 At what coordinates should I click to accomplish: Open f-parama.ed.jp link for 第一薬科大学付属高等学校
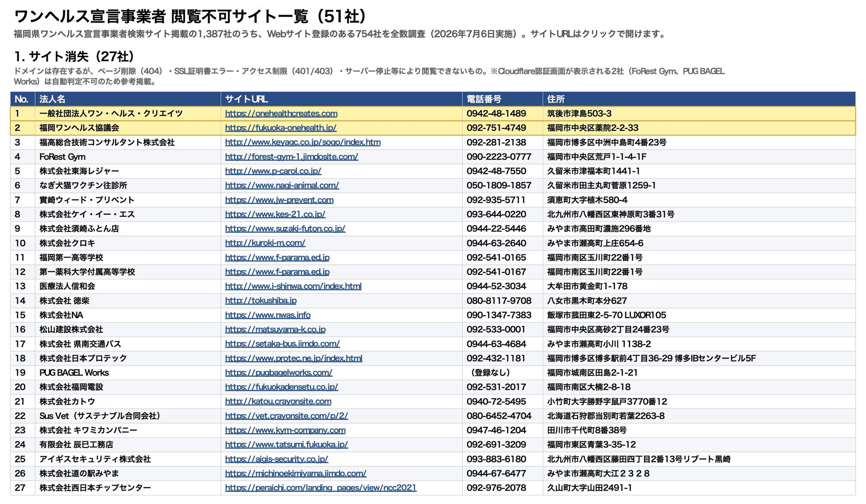[x=277, y=272]
